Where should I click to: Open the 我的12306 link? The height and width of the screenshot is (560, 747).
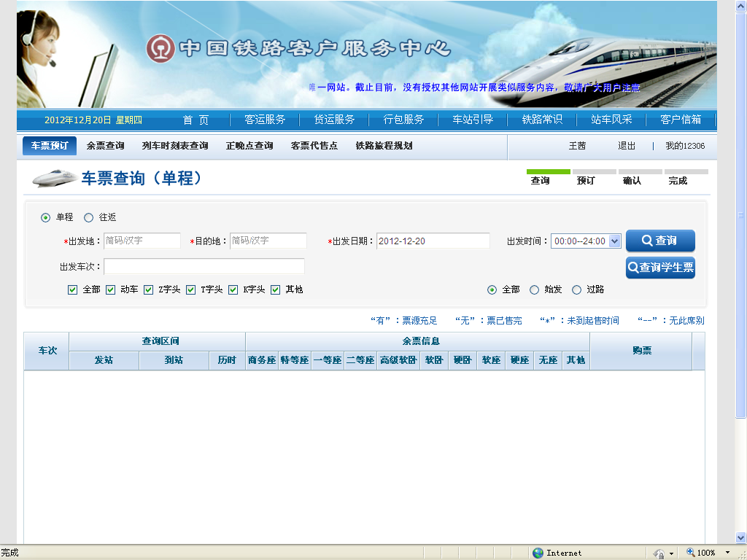pyautogui.click(x=685, y=146)
